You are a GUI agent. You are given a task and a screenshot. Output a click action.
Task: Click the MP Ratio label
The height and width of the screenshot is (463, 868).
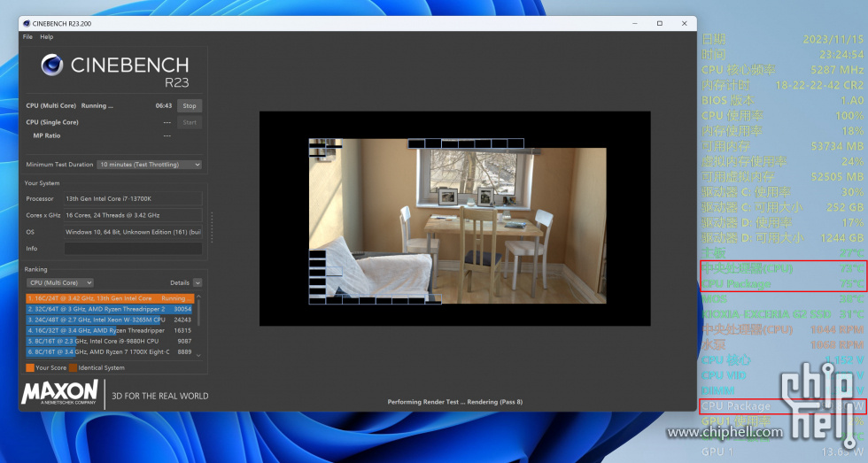46,135
